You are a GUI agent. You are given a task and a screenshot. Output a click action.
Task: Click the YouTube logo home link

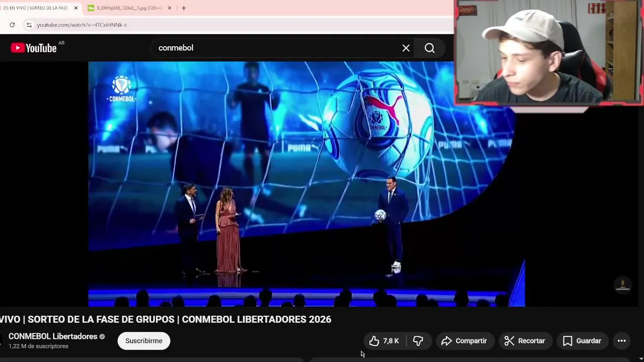[34, 48]
